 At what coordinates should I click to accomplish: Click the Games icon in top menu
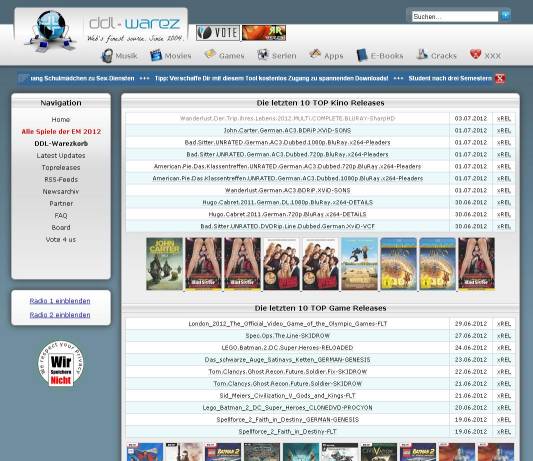pos(210,54)
